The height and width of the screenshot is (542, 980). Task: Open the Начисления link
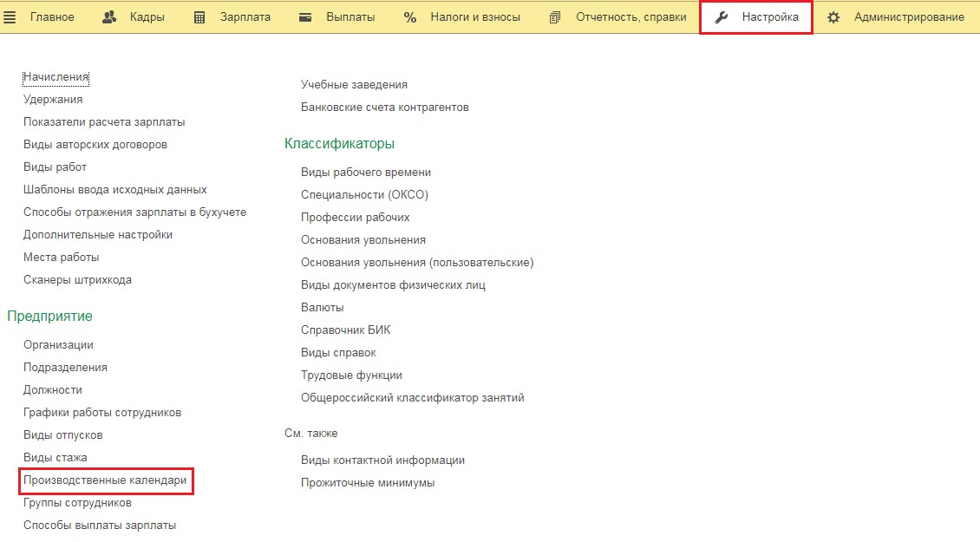click(x=56, y=77)
